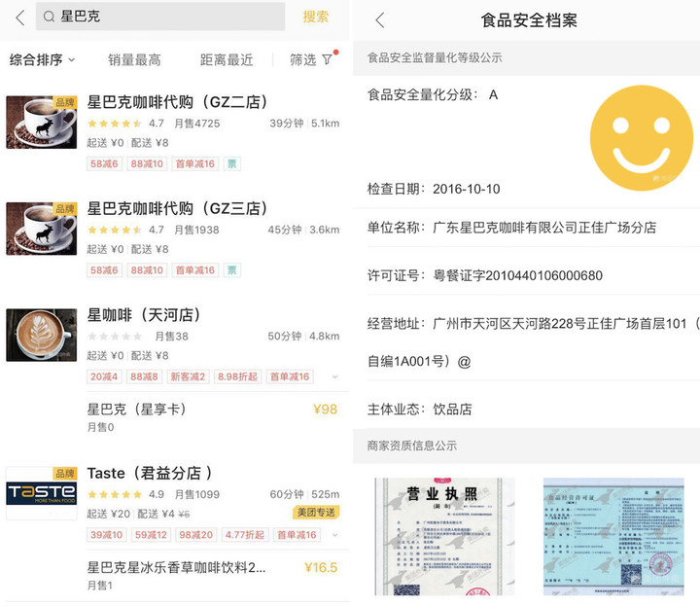Screen dimensions: 700x607
Task: Tap 88减10 coupon tag of GZ三店
Action: point(147,270)
